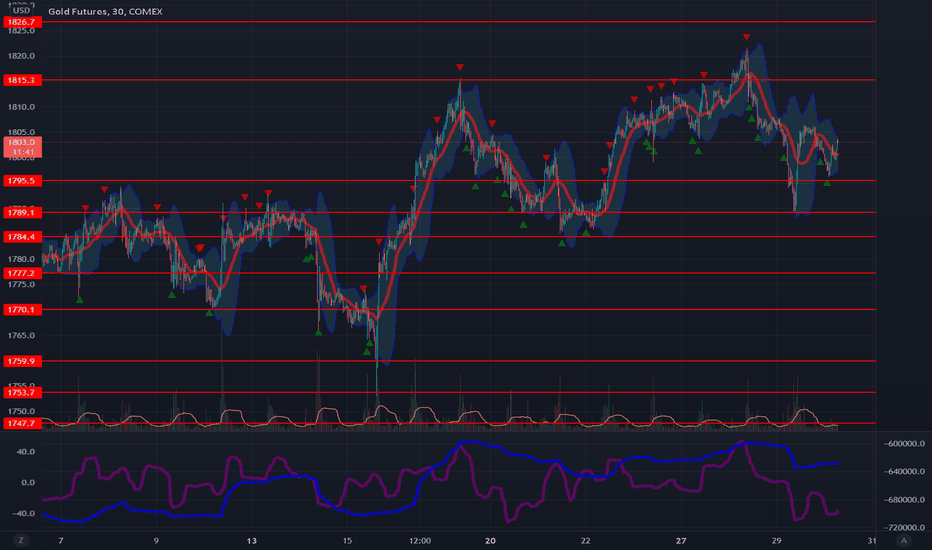Click date label 20 on time axis
The height and width of the screenshot is (550, 932).
[490, 540]
